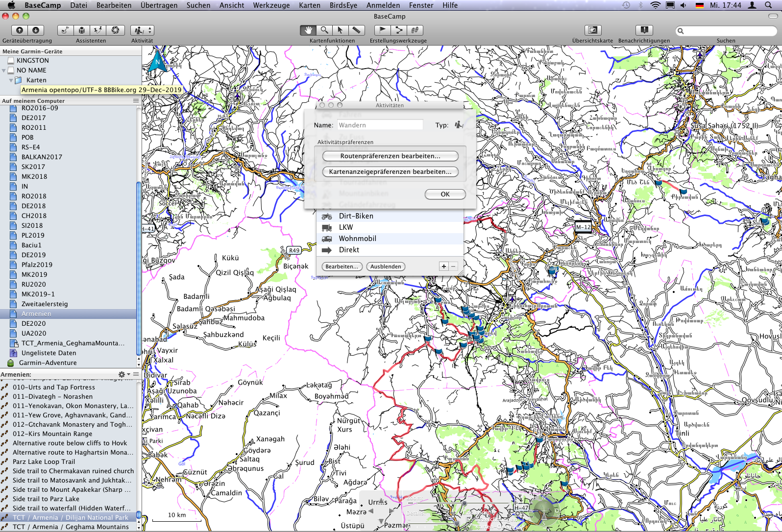The width and height of the screenshot is (782, 532).
Task: Select the magnifier zoom tool
Action: 324,30
